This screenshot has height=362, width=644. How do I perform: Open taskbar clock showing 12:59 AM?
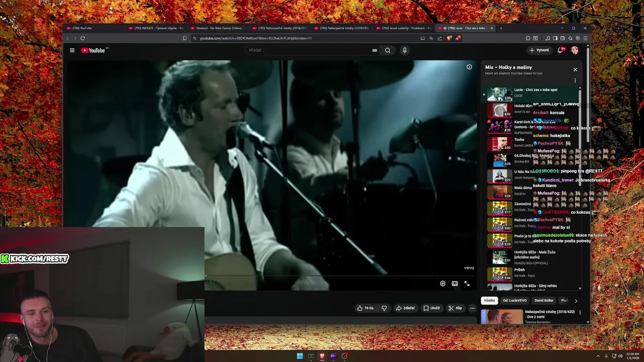coord(632,356)
